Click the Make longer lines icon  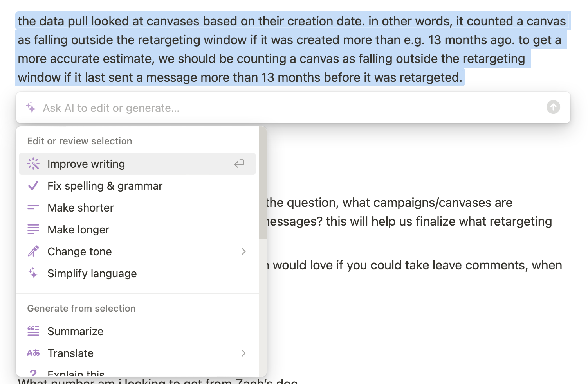click(33, 230)
